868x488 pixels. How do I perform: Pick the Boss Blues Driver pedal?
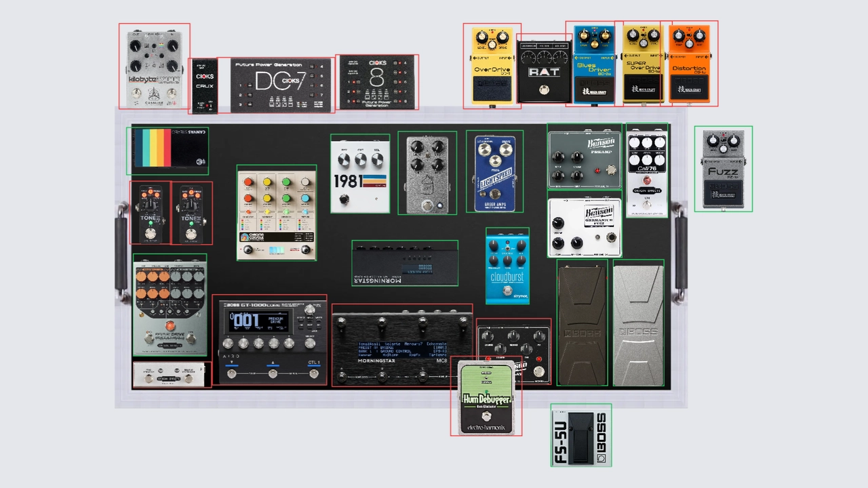(594, 64)
